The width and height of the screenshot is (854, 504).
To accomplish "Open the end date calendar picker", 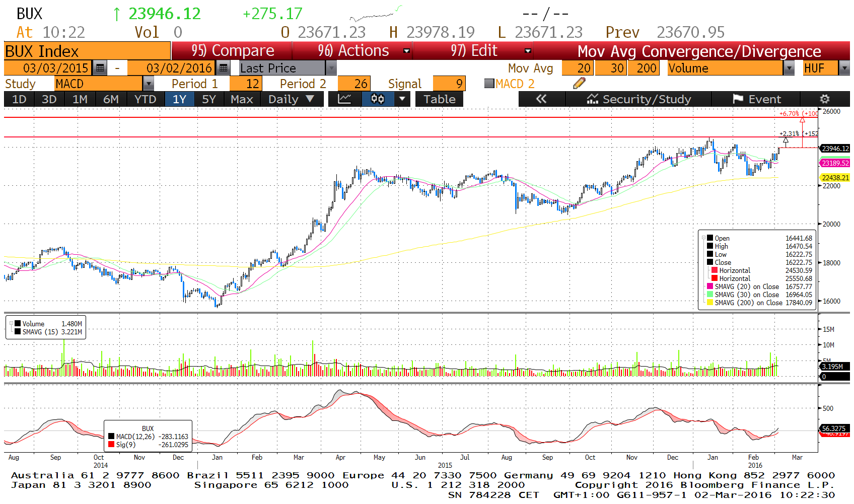I will [223, 68].
